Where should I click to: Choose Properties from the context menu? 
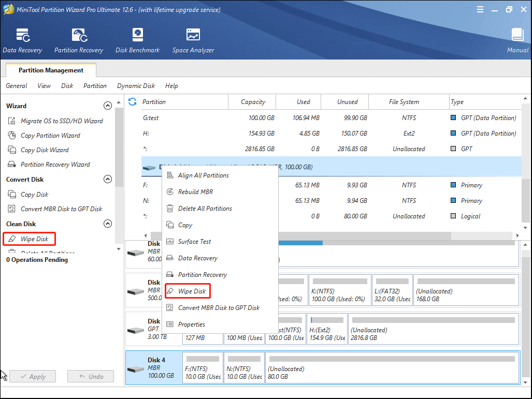tap(220, 324)
